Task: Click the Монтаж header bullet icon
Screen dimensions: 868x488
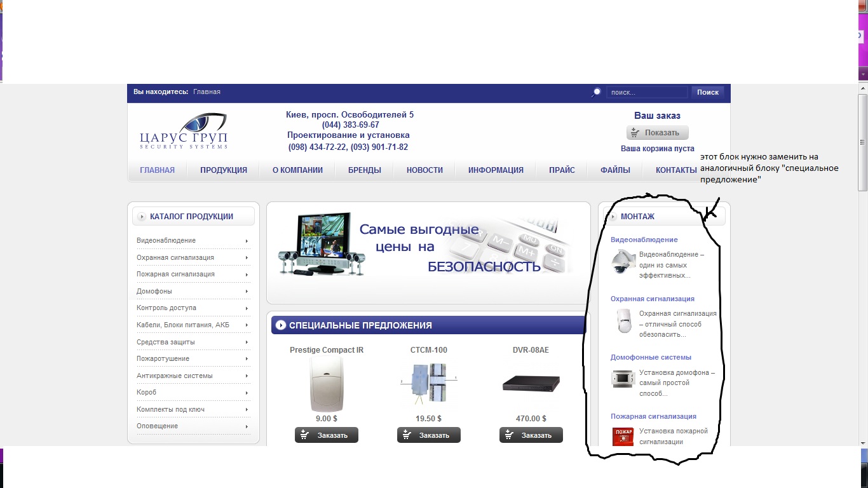Action: [613, 217]
